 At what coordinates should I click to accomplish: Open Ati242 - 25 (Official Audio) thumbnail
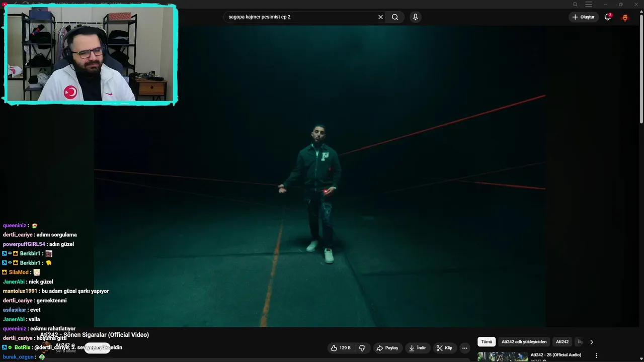503,356
